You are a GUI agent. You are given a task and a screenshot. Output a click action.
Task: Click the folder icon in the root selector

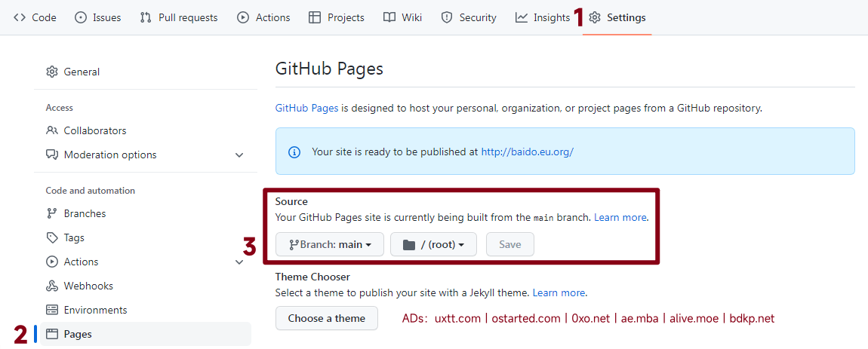(409, 244)
